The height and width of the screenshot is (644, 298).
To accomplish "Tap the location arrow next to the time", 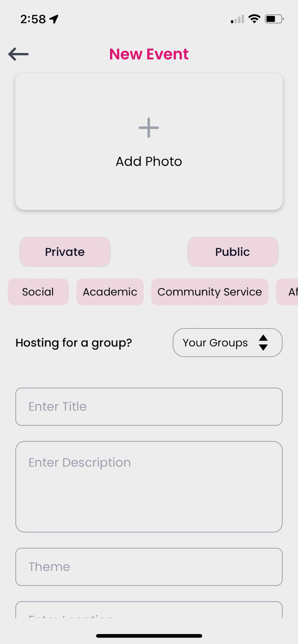I will click(x=53, y=18).
